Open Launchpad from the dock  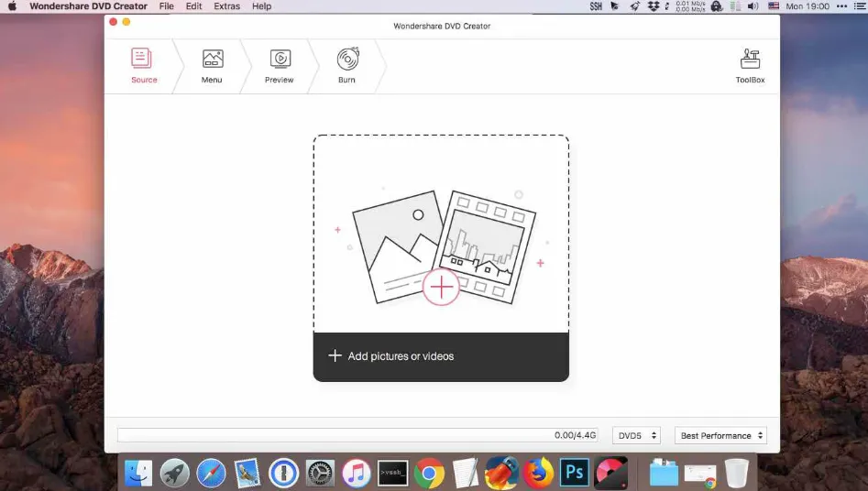pos(174,474)
